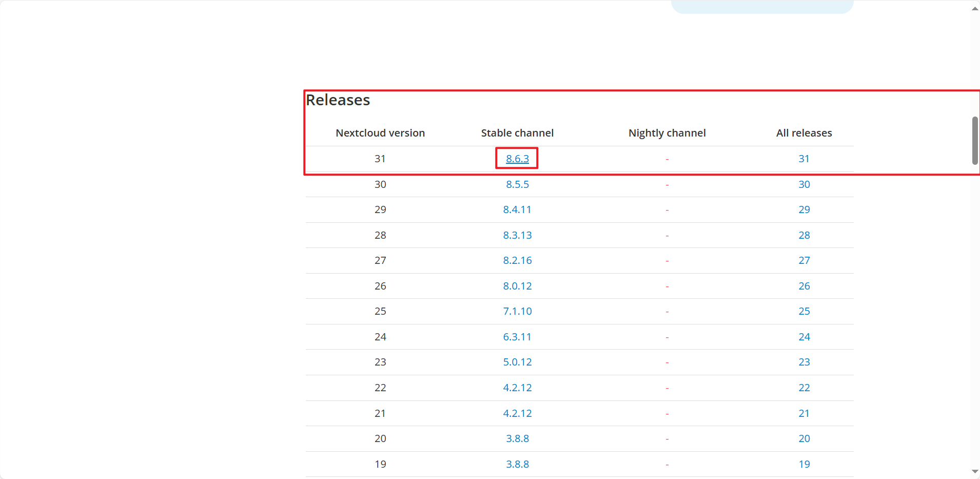Open stable release 8.5.5 link
The height and width of the screenshot is (479, 980).
[517, 184]
